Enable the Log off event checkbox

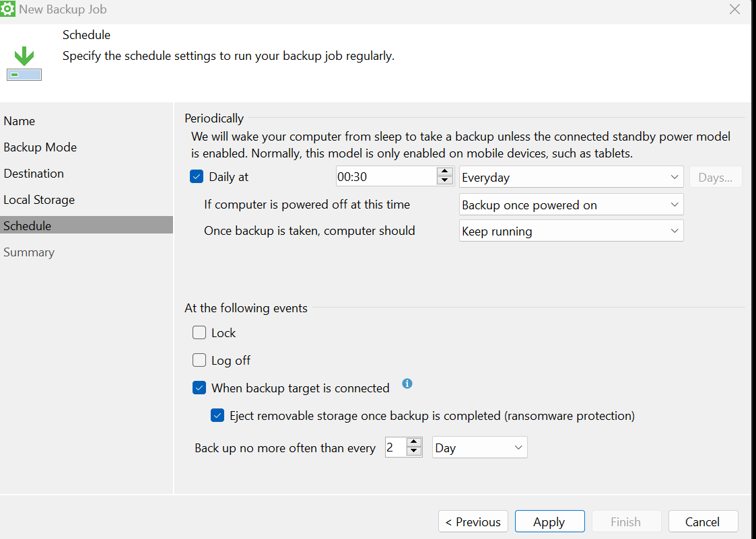pos(199,360)
